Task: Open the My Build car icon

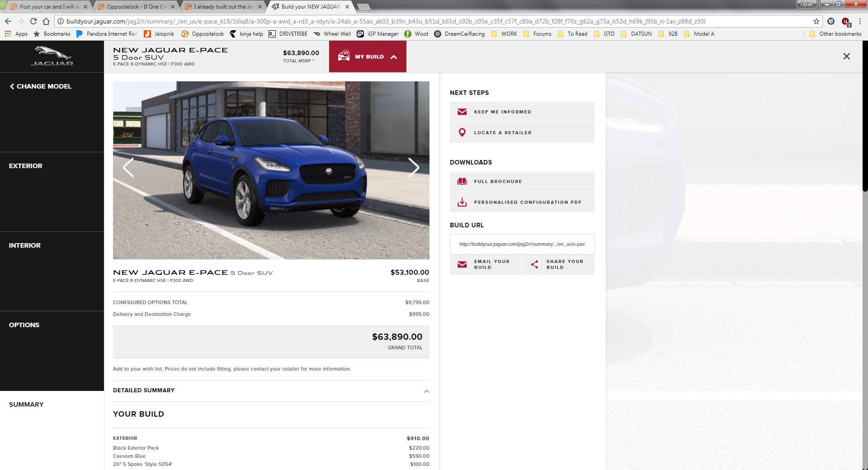Action: (344, 56)
